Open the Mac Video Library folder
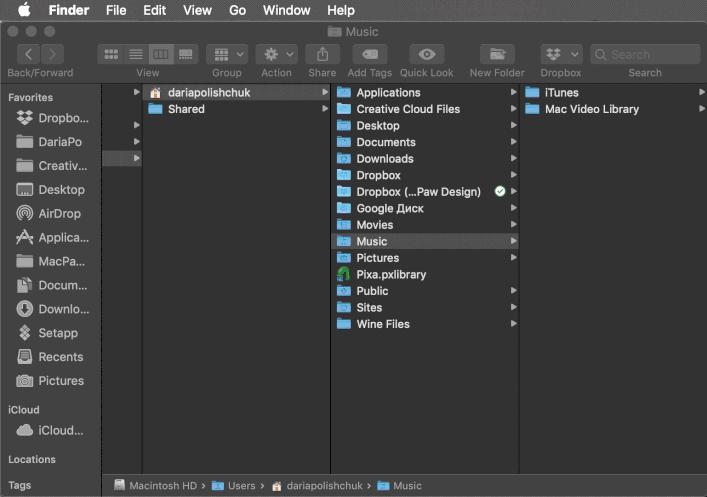 pyautogui.click(x=613, y=109)
